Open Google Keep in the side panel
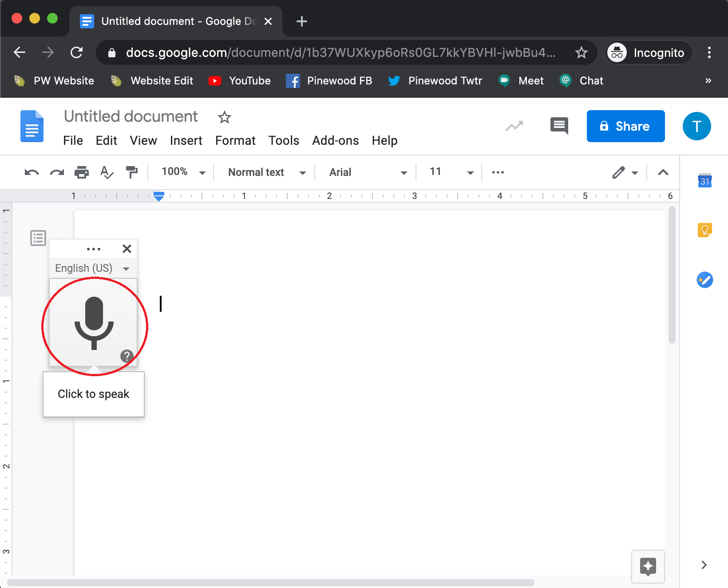728x588 pixels. tap(705, 230)
